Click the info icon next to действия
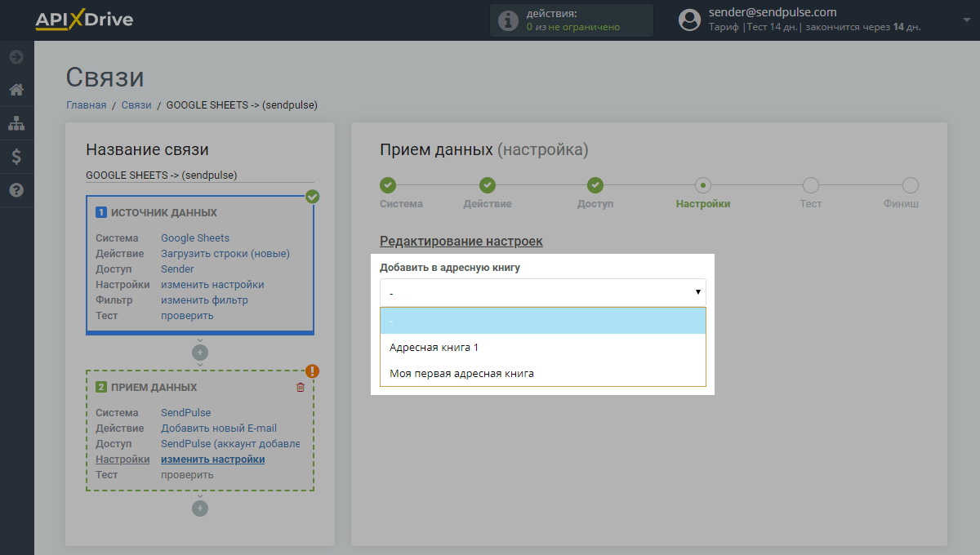The height and width of the screenshot is (555, 980). tap(508, 20)
